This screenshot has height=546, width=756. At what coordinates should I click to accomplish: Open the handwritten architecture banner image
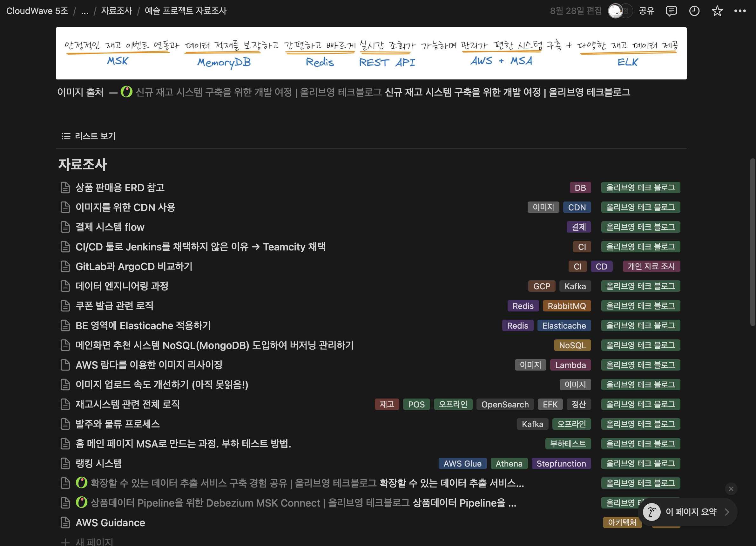371,53
